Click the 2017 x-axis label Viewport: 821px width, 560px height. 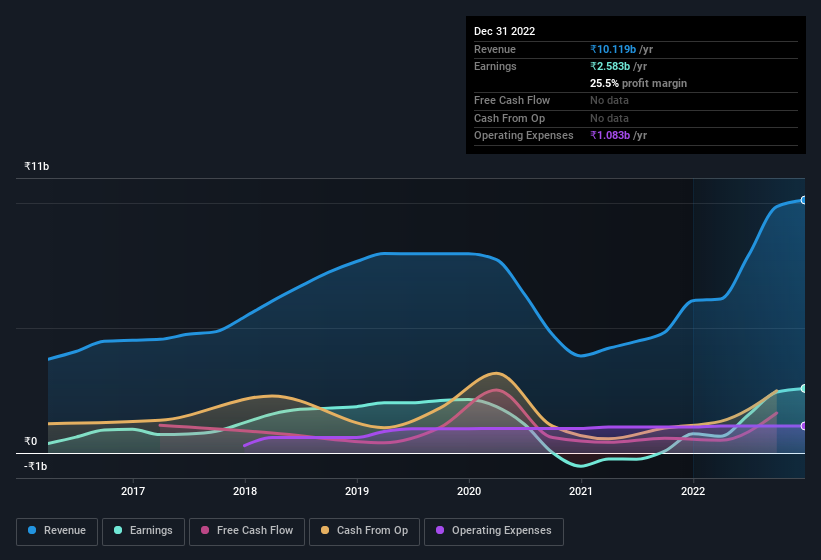point(133,491)
